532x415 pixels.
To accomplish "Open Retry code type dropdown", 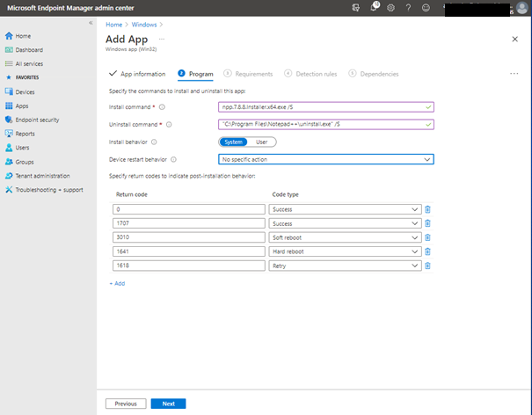I will 345,266.
